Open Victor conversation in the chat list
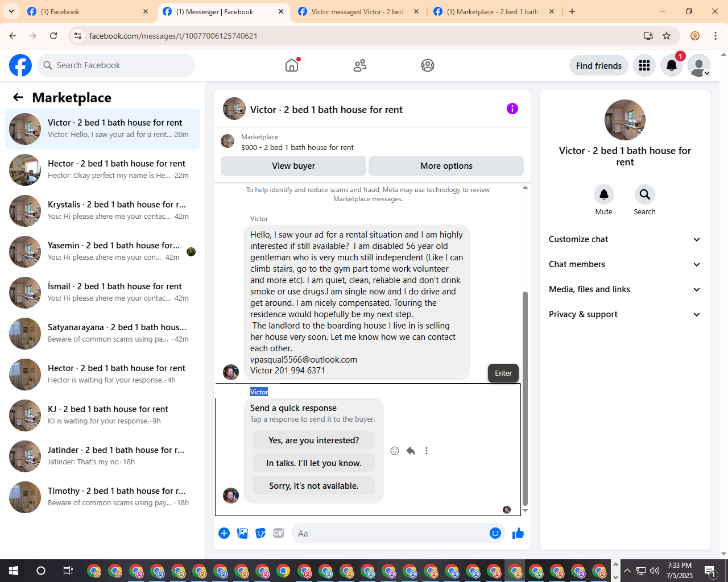Viewport: 728px width, 582px height. pos(102,129)
